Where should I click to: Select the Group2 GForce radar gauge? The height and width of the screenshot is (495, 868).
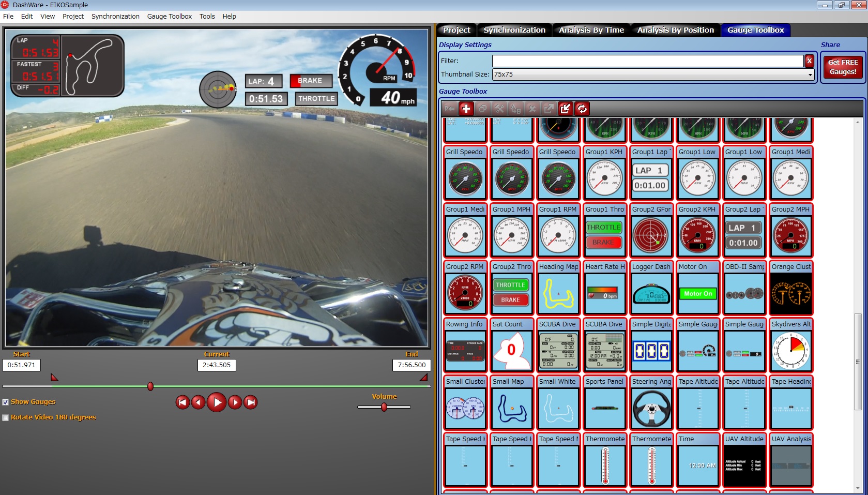[x=651, y=230]
